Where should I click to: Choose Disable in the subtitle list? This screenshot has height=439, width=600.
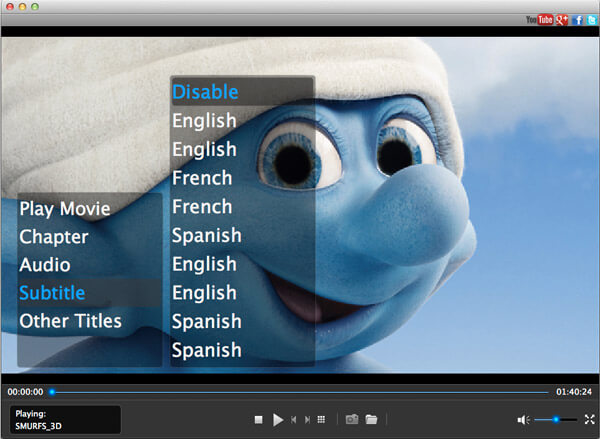[242, 91]
